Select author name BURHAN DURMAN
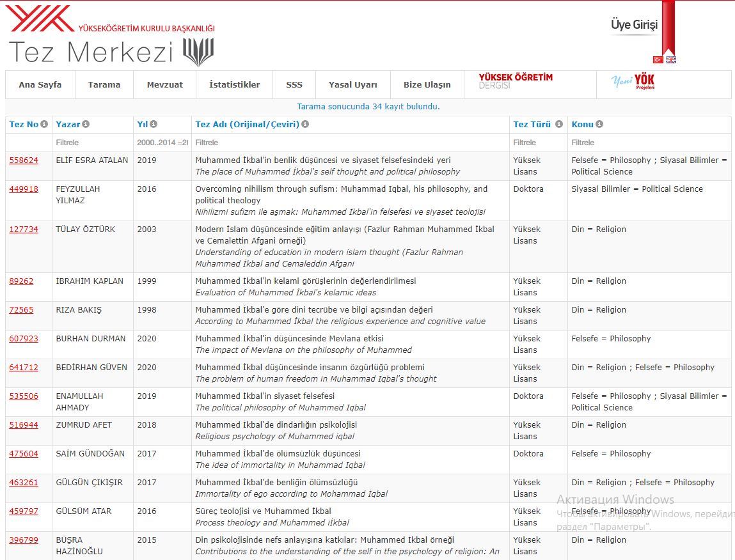 [91, 339]
